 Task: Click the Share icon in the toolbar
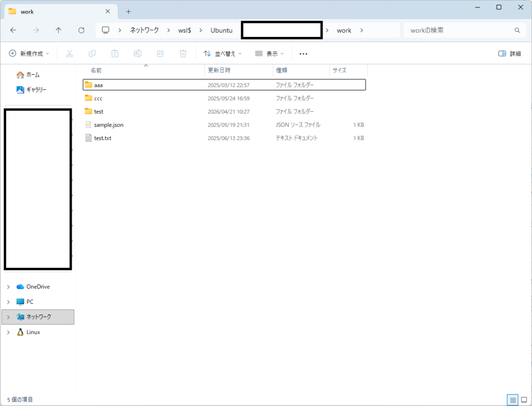tap(160, 53)
